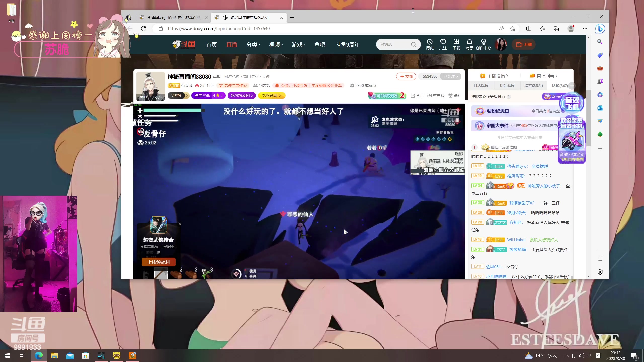644x362 pixels.
Task: Open Edge settings and more menu
Action: pyautogui.click(x=585, y=29)
